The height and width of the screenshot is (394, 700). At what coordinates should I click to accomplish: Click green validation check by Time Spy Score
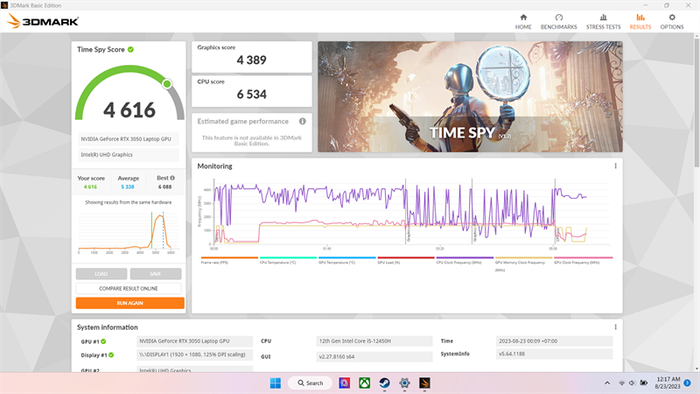click(x=131, y=50)
